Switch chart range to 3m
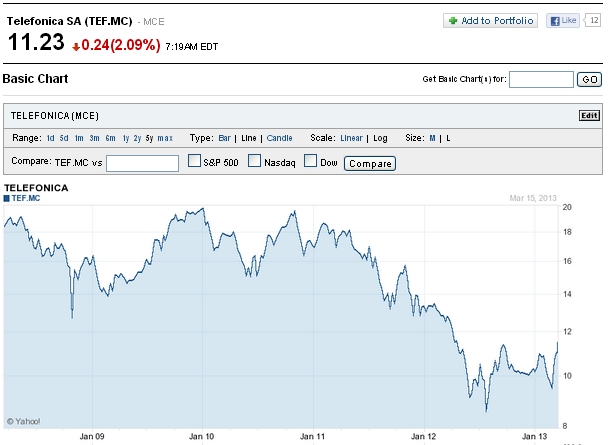609x445 pixels. (x=94, y=138)
